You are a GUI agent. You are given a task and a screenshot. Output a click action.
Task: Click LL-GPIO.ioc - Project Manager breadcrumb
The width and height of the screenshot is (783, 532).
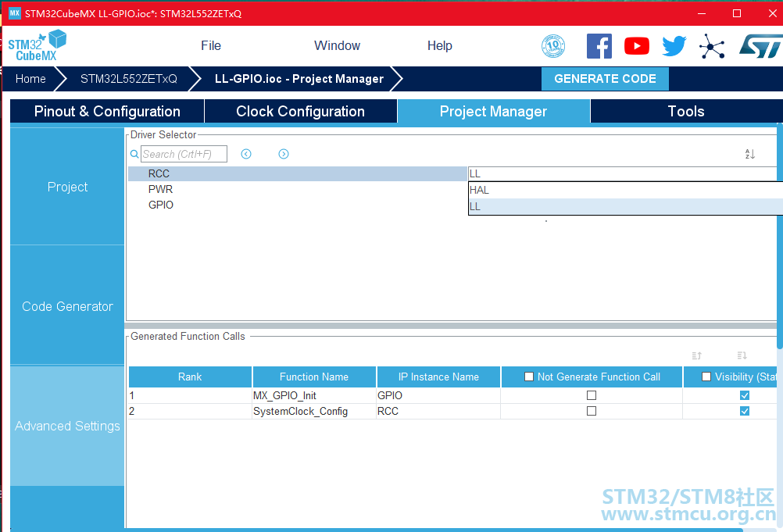299,79
